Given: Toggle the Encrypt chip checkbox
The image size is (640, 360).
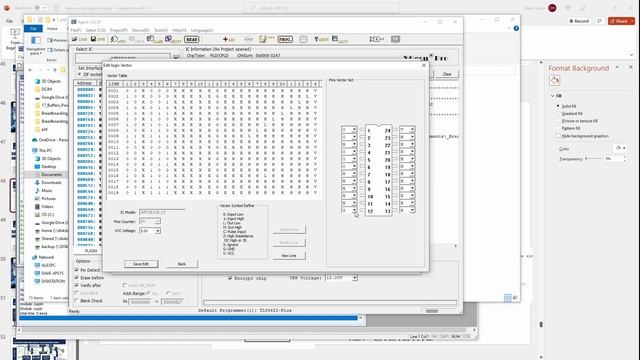Looking at the screenshot, I should 230,278.
